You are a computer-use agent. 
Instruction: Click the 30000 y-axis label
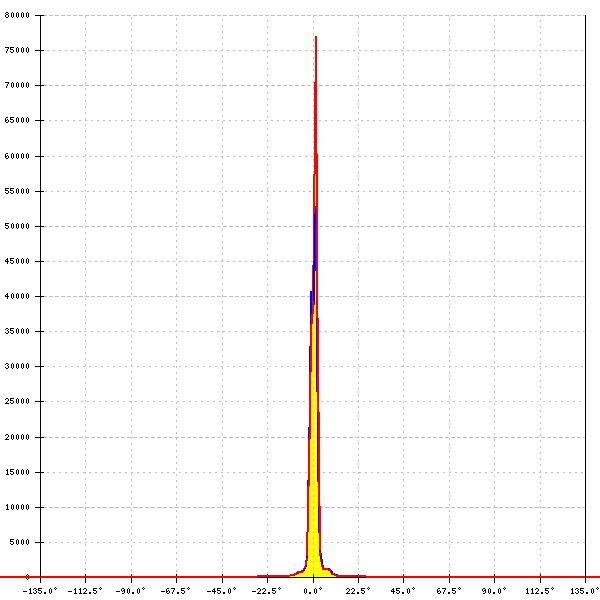[x=17, y=366]
